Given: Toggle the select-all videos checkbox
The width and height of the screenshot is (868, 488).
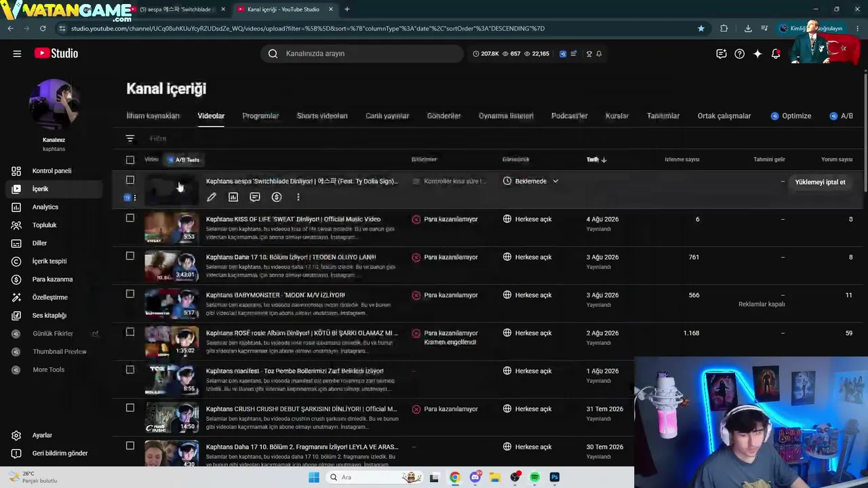Looking at the screenshot, I should click(130, 160).
